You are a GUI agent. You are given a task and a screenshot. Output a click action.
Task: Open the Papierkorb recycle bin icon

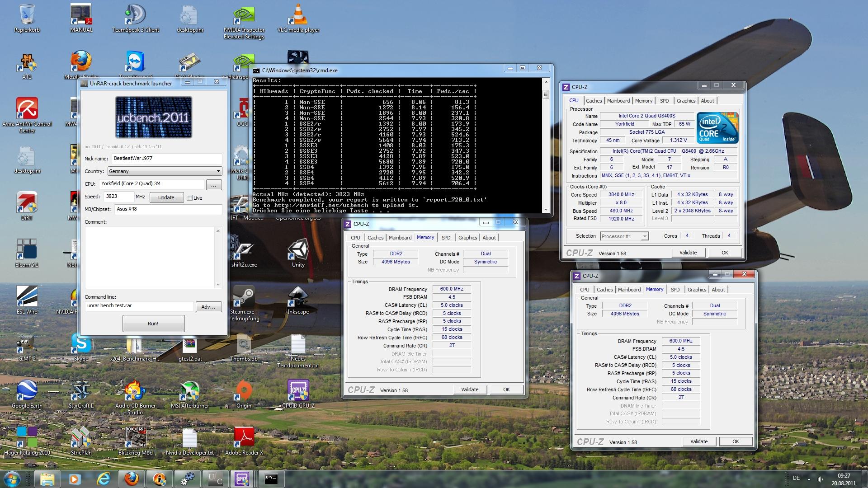(27, 18)
